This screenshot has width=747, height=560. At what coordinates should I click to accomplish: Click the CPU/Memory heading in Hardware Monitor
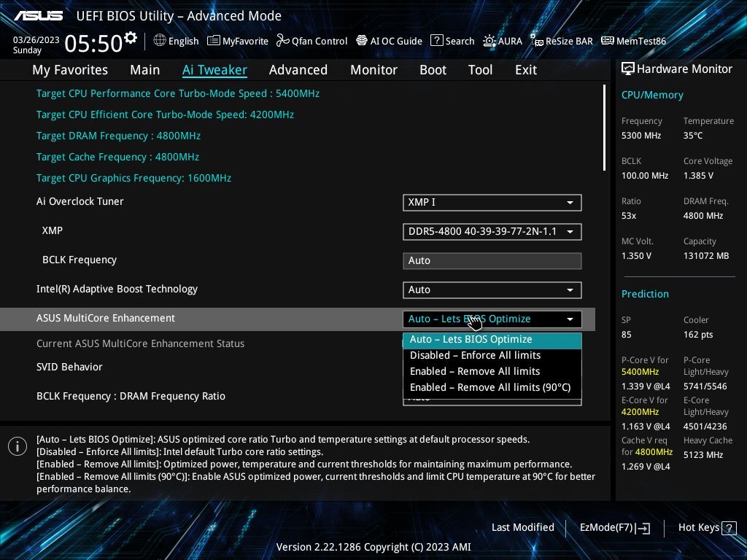tap(652, 96)
